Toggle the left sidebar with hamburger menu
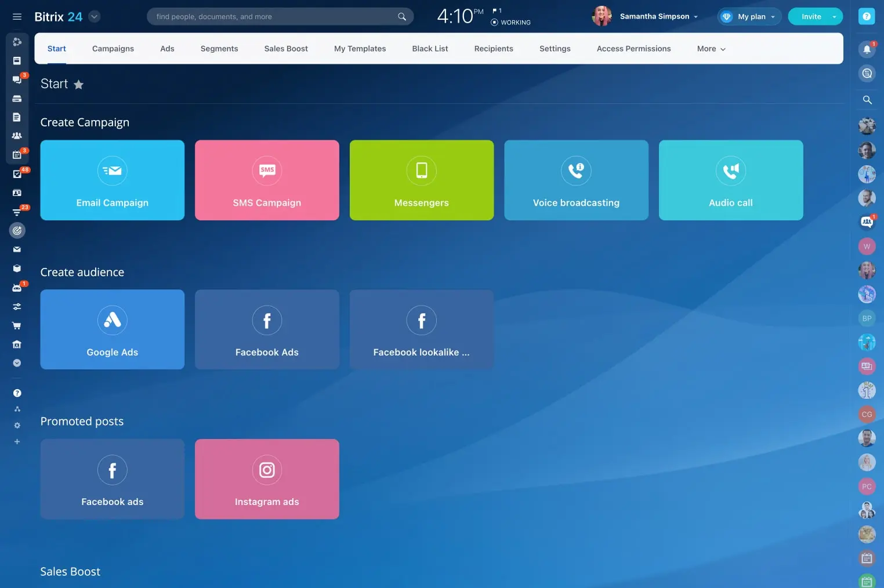Image resolution: width=884 pixels, height=588 pixels. point(17,17)
